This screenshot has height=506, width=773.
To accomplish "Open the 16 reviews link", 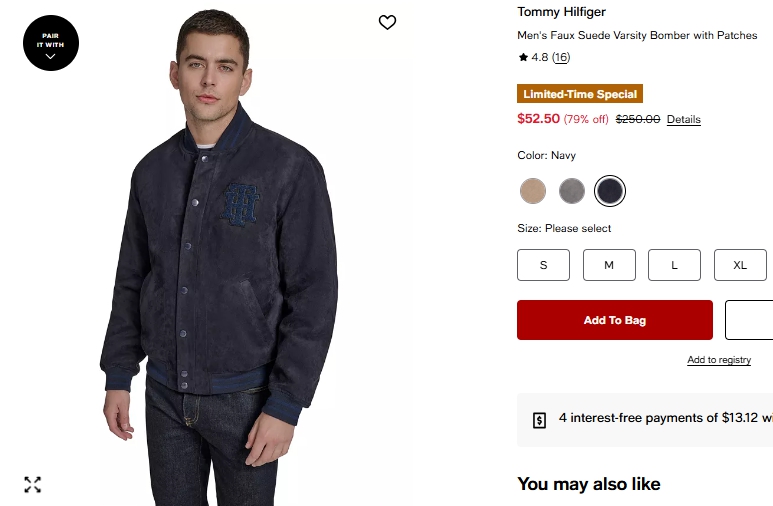I will pos(561,58).
